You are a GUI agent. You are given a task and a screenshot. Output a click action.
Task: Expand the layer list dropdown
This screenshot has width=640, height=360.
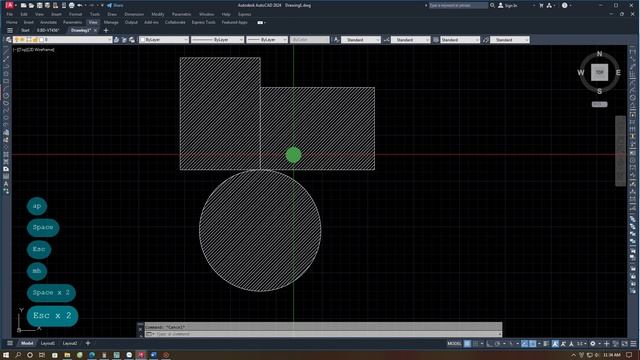109,40
